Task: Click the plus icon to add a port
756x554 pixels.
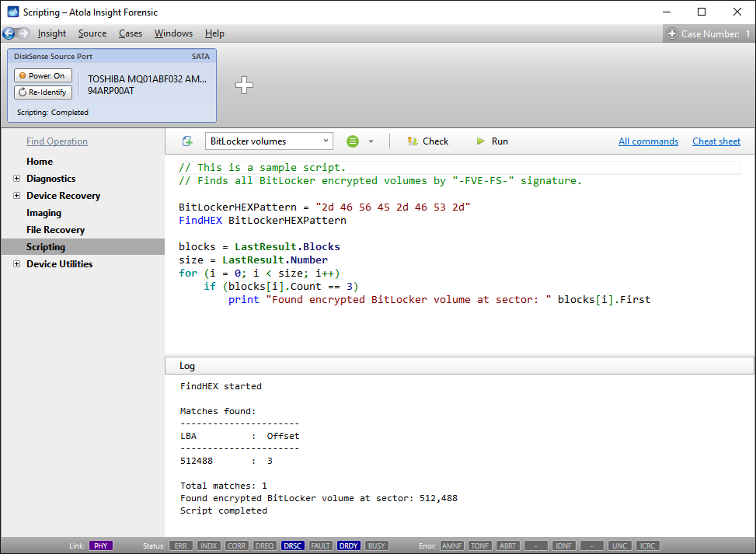Action: pos(244,85)
